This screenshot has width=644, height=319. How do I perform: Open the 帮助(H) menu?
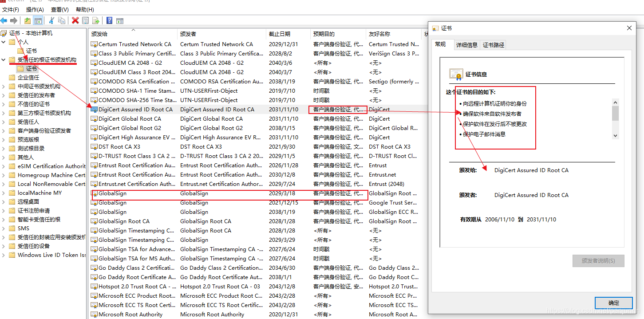(x=85, y=9)
